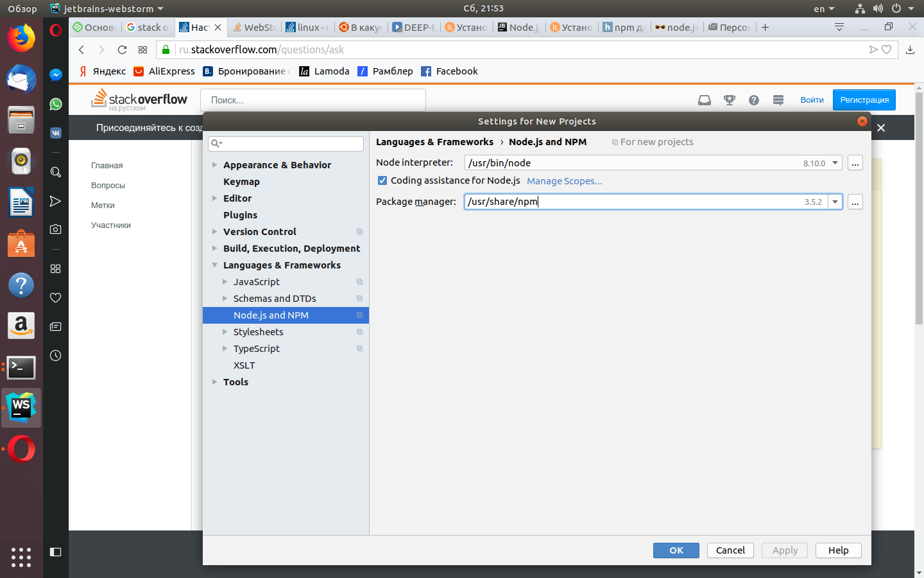Open the Facebook bookmark

coord(449,71)
